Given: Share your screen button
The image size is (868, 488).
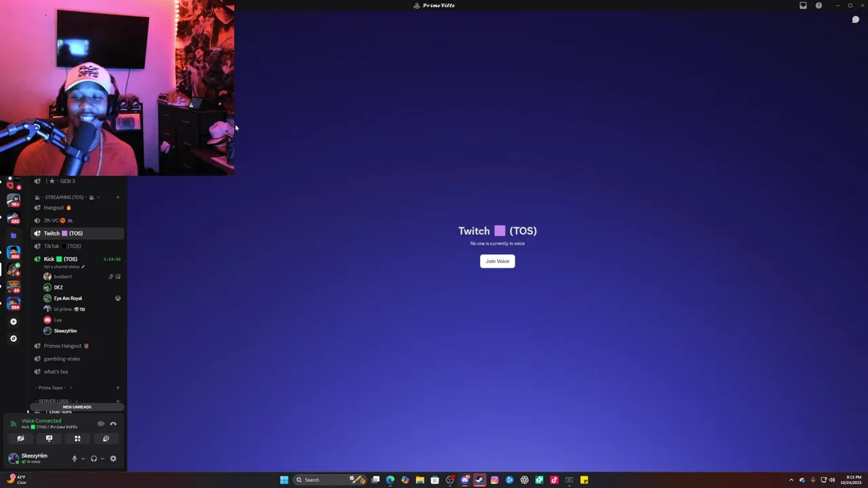Looking at the screenshot, I should (x=49, y=439).
